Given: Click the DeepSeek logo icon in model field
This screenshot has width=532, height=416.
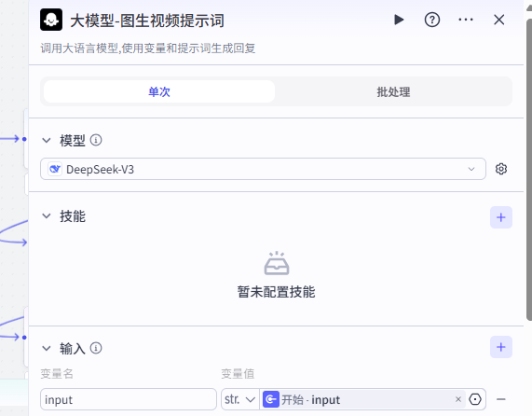Looking at the screenshot, I should click(x=55, y=169).
